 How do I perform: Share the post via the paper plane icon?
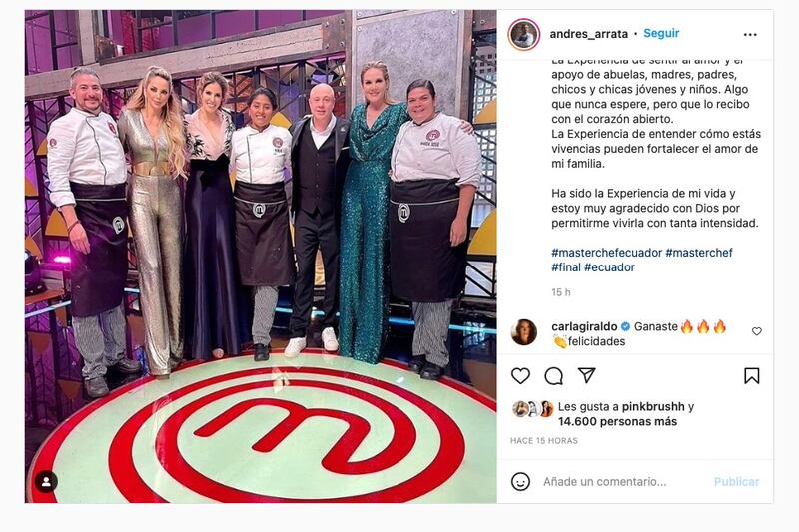coord(586,375)
